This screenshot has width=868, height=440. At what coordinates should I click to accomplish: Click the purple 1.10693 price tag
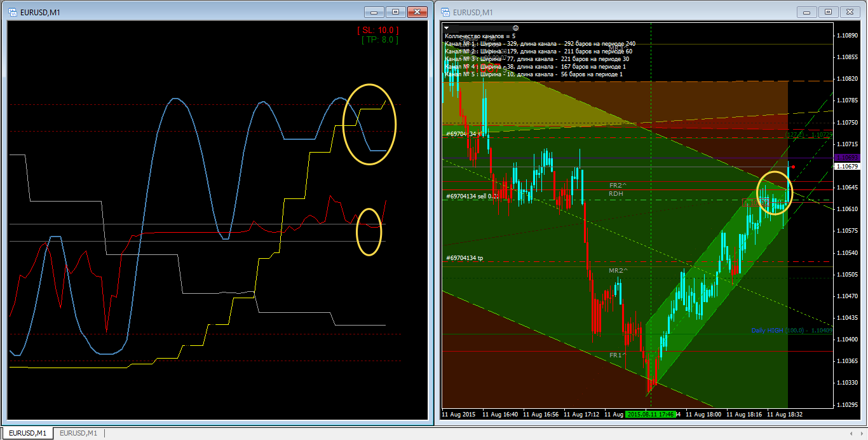point(847,157)
